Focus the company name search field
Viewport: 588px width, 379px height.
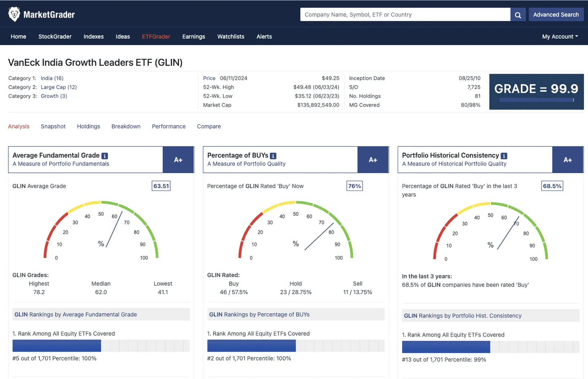point(405,15)
